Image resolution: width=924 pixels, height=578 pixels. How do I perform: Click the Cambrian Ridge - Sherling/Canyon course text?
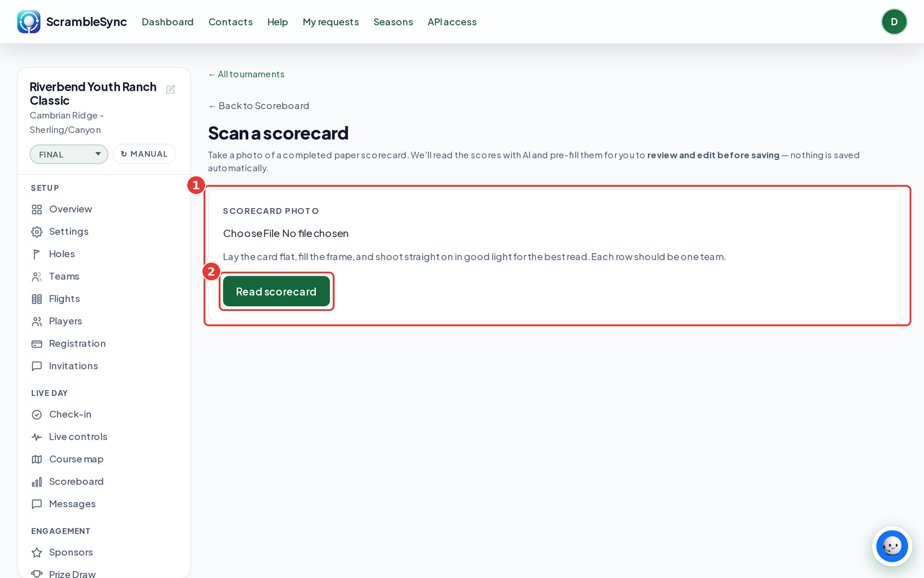coord(66,123)
